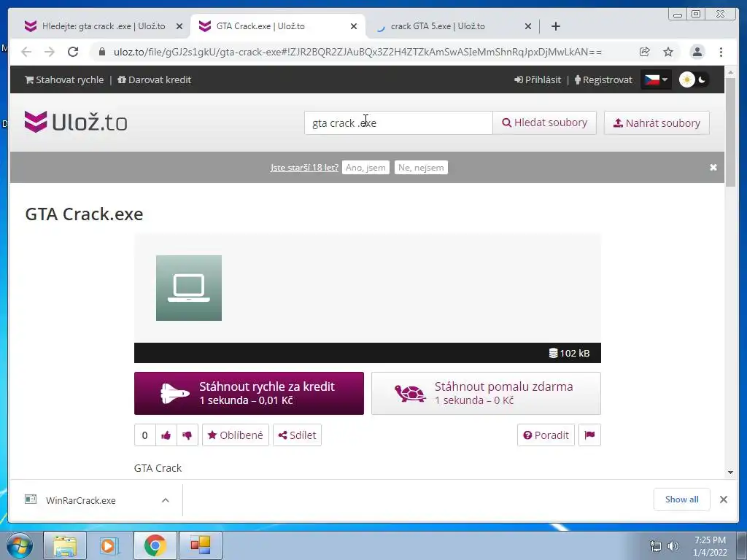Bookmark this page with the star
The height and width of the screenshot is (560, 747).
pos(668,52)
